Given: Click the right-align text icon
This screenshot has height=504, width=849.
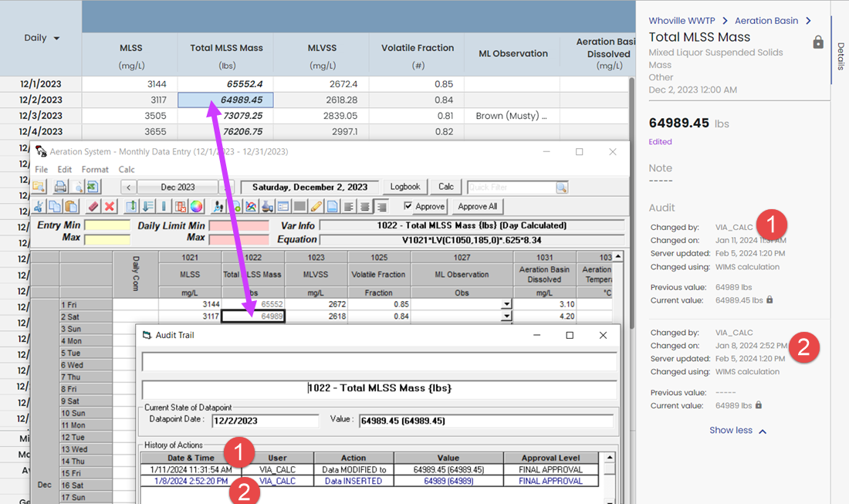Looking at the screenshot, I should coord(381,207).
